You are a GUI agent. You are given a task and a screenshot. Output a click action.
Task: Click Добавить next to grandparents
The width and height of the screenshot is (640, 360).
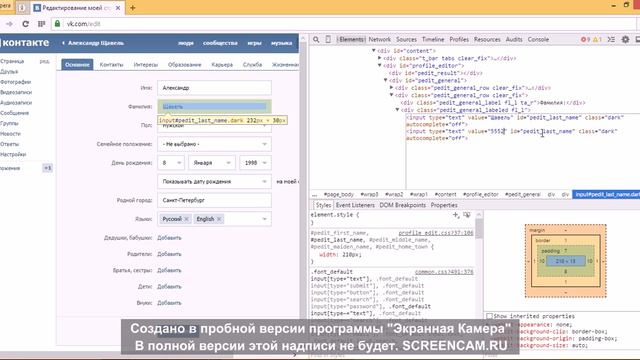pyautogui.click(x=169, y=238)
